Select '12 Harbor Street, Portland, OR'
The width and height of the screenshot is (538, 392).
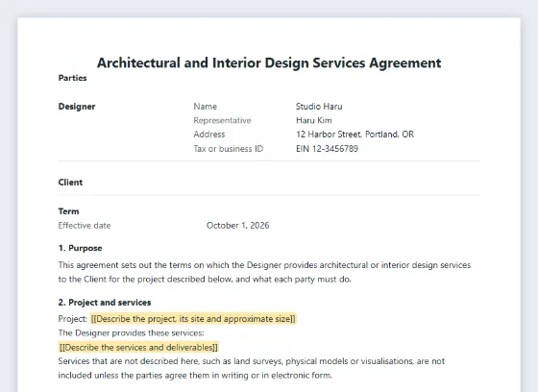pos(355,135)
